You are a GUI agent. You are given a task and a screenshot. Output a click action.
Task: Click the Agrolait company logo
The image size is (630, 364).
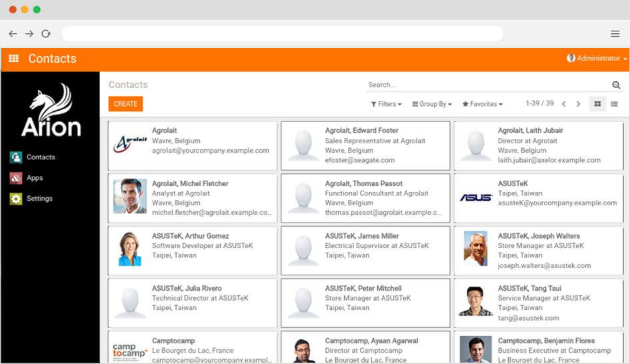(x=130, y=143)
